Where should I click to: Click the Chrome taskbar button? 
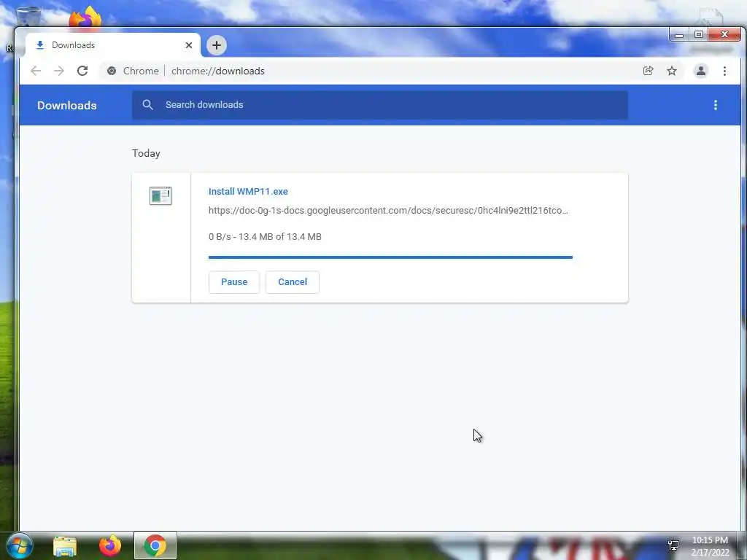click(x=155, y=545)
